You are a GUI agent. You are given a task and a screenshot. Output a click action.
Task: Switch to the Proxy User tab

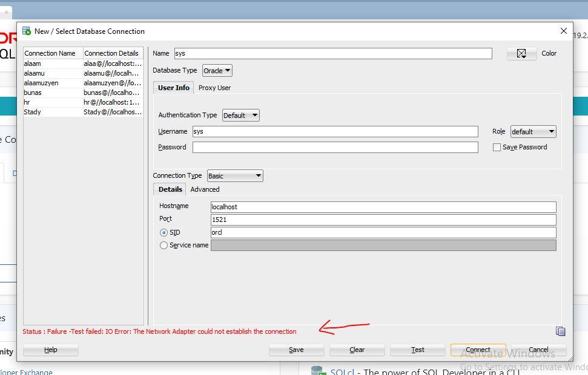[x=214, y=87]
